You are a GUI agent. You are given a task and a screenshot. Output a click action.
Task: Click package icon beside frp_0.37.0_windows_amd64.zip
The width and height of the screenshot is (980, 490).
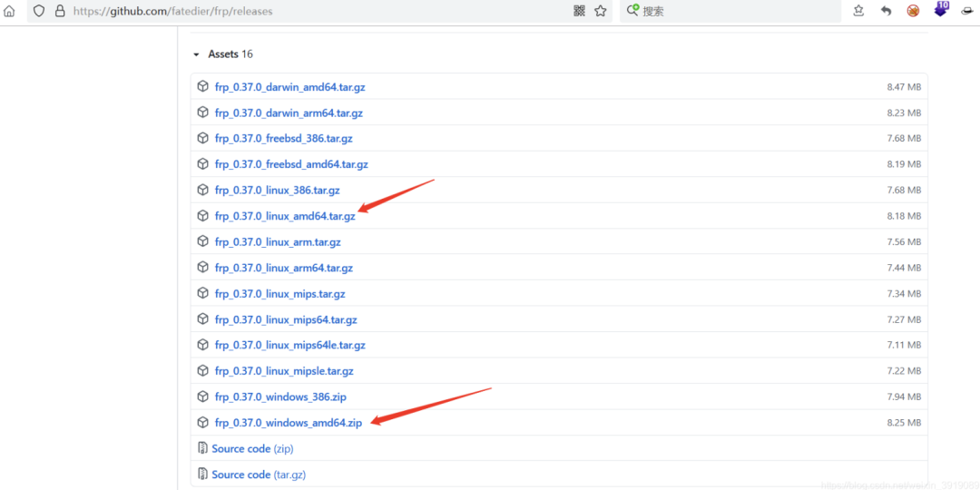pyautogui.click(x=202, y=423)
